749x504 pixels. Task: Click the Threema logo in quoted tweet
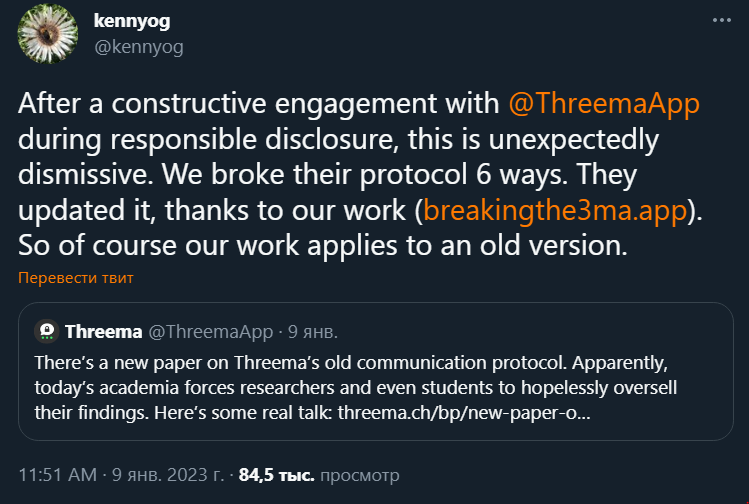[45, 331]
